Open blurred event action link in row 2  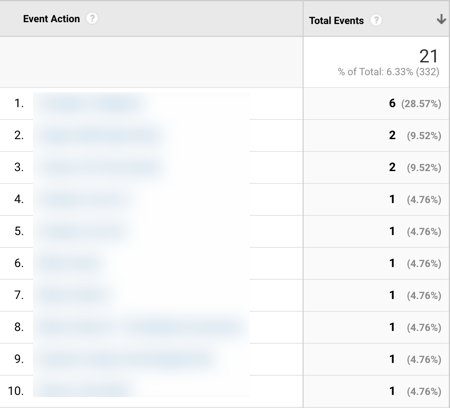pos(101,135)
